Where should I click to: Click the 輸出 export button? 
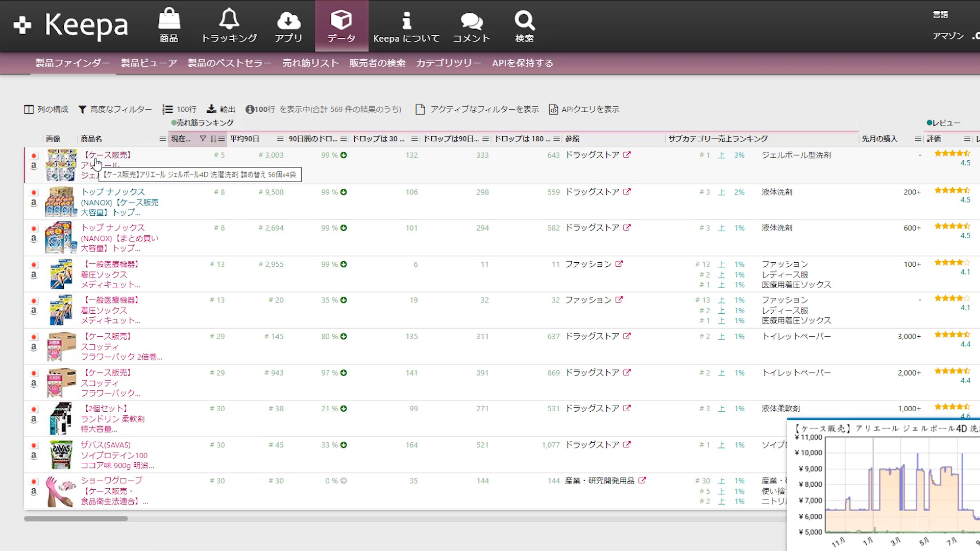pos(221,109)
